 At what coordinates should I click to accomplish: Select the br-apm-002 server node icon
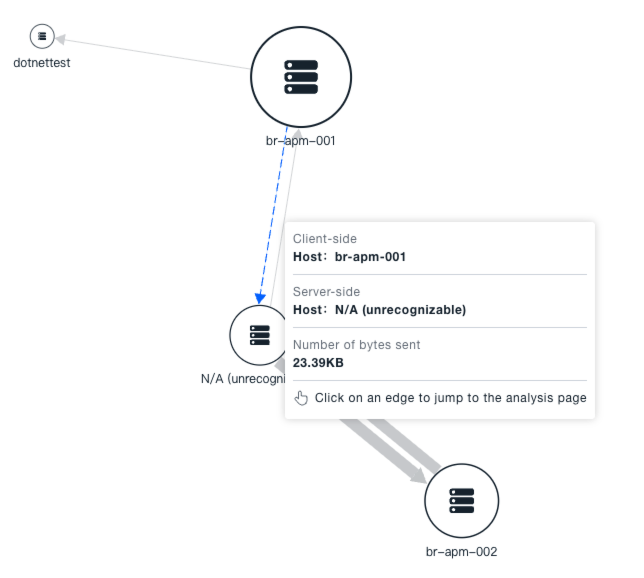[461, 500]
